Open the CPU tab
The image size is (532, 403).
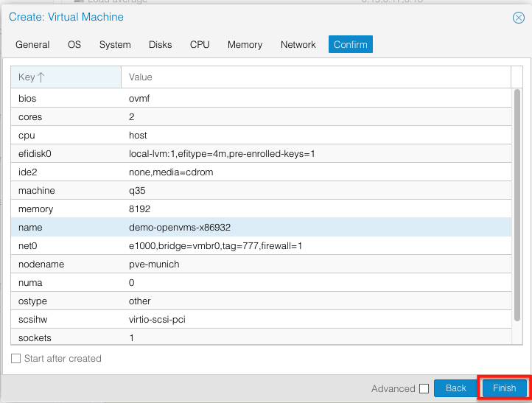tap(200, 44)
